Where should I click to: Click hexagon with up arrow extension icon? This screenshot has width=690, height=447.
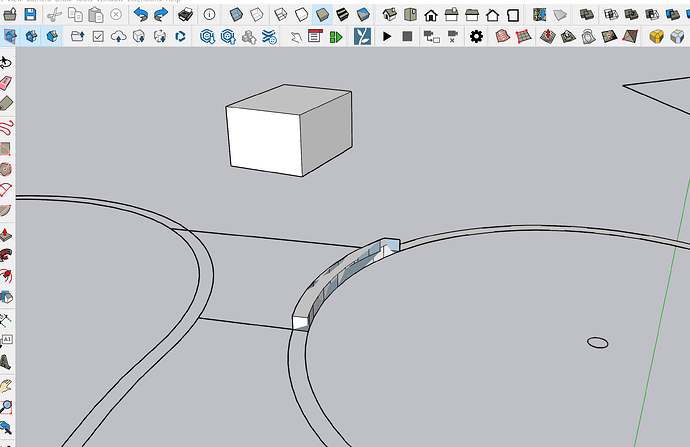228,36
